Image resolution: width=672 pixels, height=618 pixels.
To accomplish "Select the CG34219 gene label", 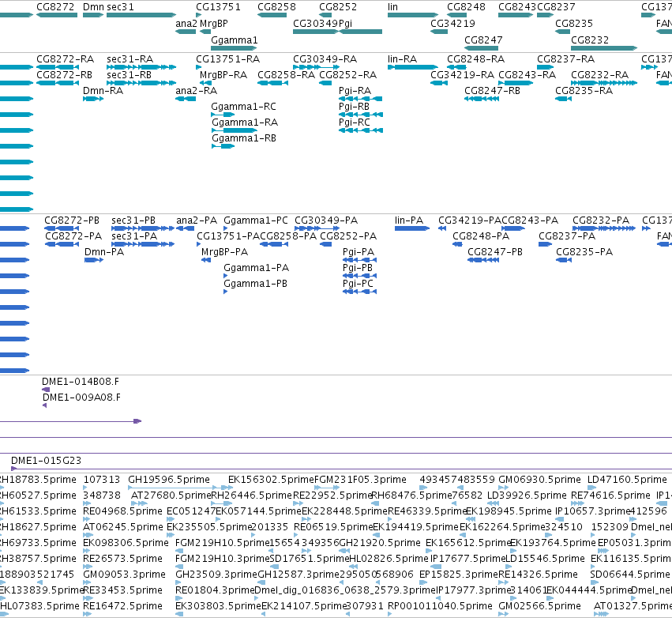I will tap(452, 23).
